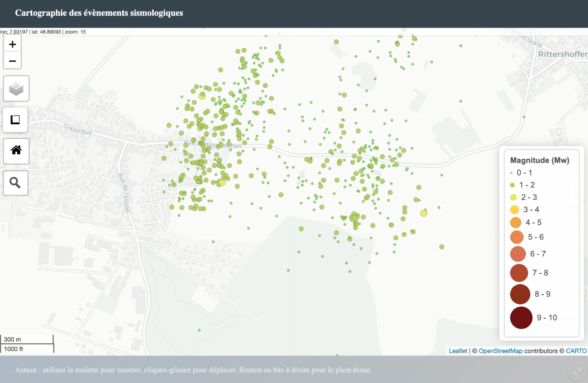The width and height of the screenshot is (588, 383).
Task: Follow the CARTO attribution link
Action: (576, 351)
